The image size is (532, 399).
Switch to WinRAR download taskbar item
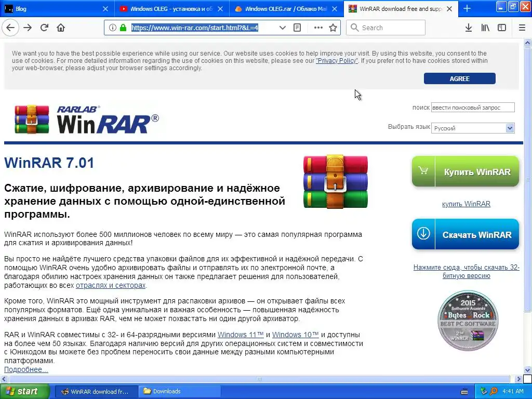(96, 391)
